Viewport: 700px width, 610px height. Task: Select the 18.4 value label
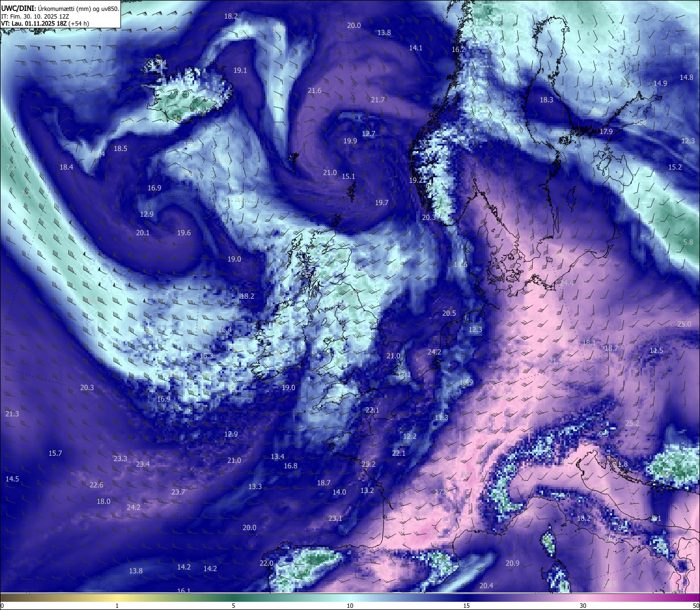click(x=66, y=167)
